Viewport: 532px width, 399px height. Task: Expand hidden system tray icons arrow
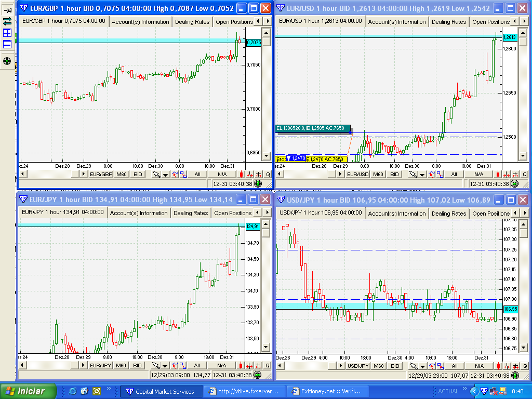(x=474, y=392)
